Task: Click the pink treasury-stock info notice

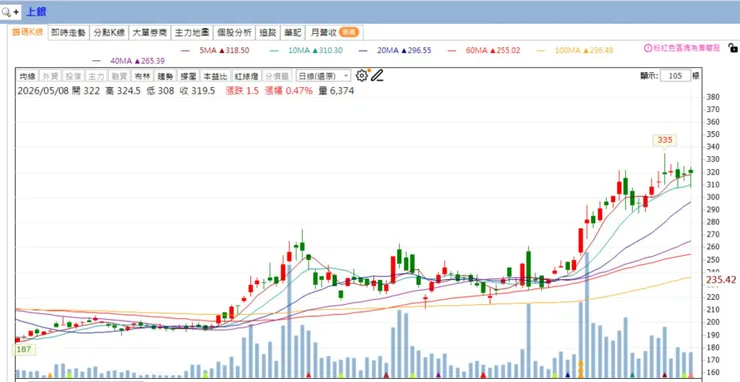Action: pos(682,48)
